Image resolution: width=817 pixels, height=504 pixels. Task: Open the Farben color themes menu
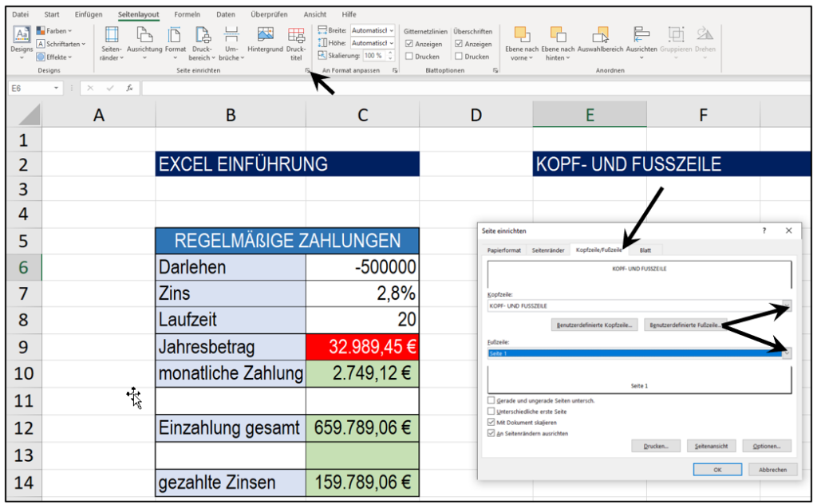[x=54, y=31]
